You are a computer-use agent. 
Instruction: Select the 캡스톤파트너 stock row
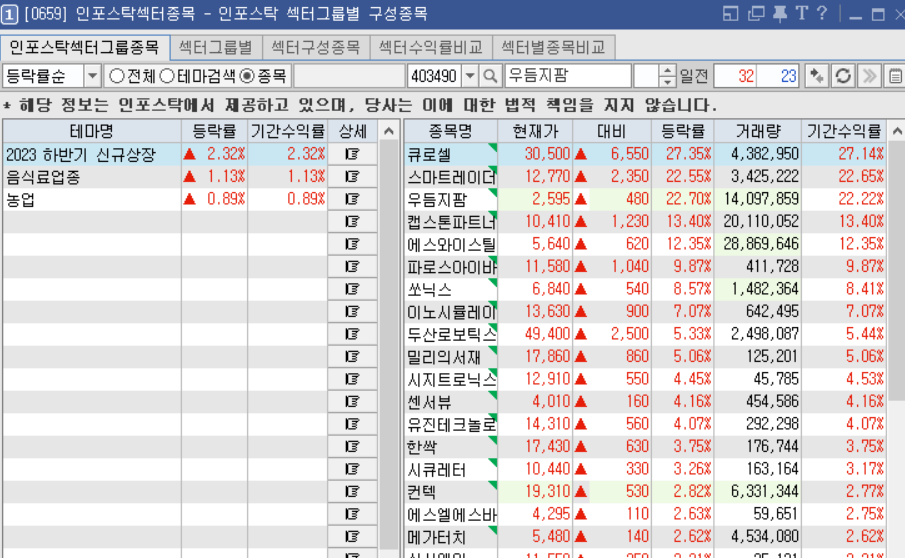(645, 222)
